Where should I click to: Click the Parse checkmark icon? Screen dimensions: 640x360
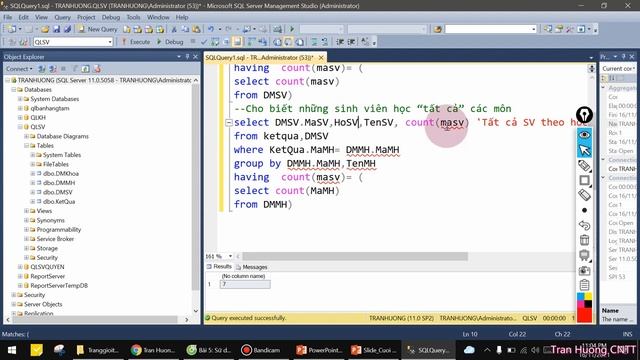(x=204, y=42)
